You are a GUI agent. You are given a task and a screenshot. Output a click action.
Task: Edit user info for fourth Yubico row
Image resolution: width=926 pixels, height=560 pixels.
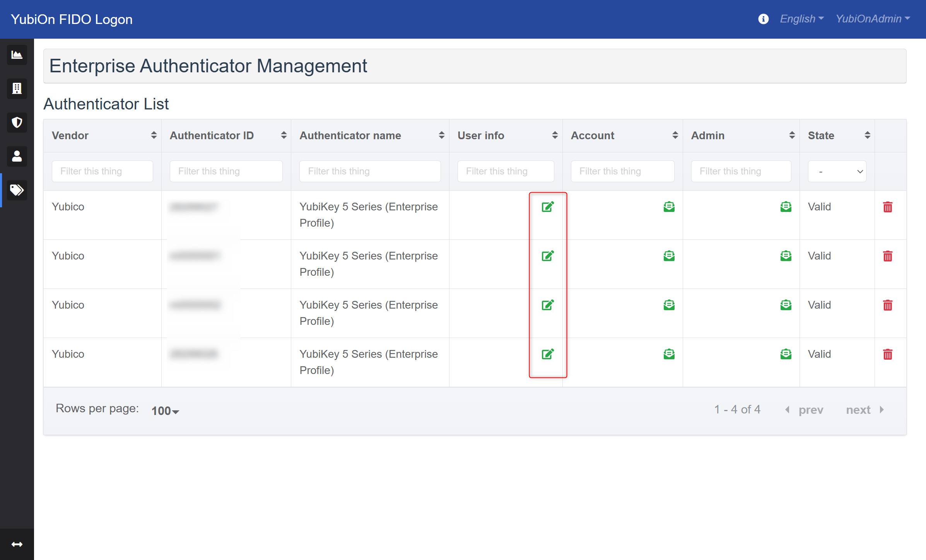548,354
